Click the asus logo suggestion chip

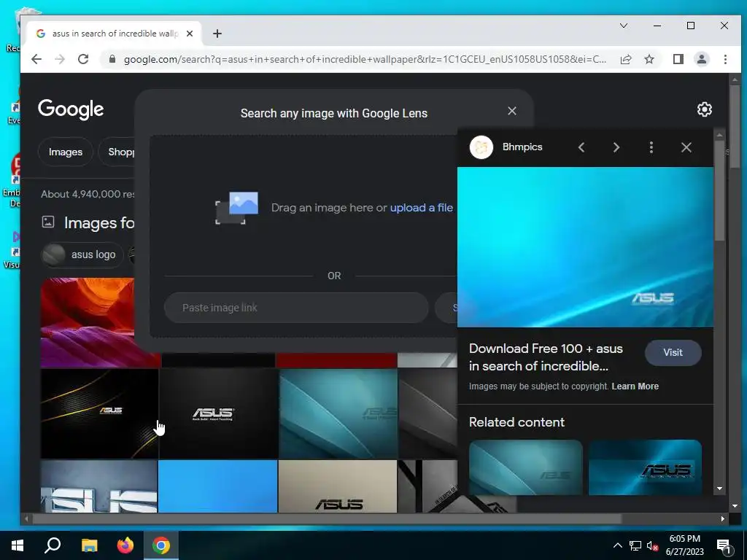[82, 254]
